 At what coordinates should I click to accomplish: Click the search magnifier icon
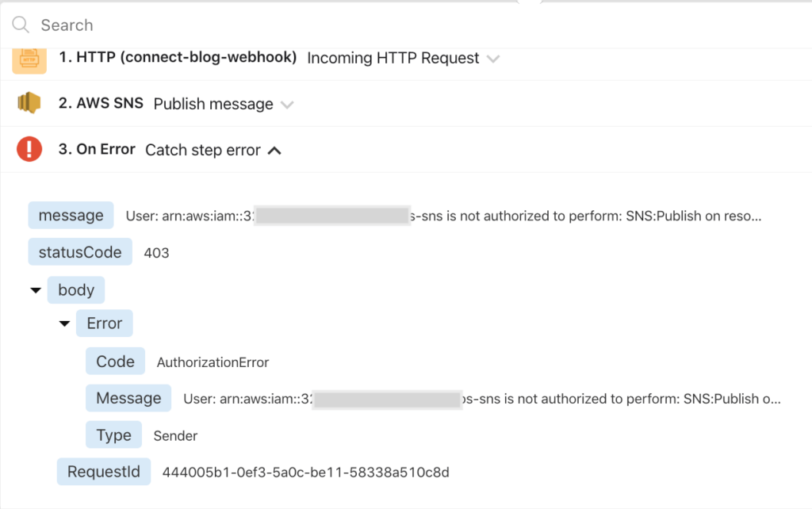tap(21, 25)
